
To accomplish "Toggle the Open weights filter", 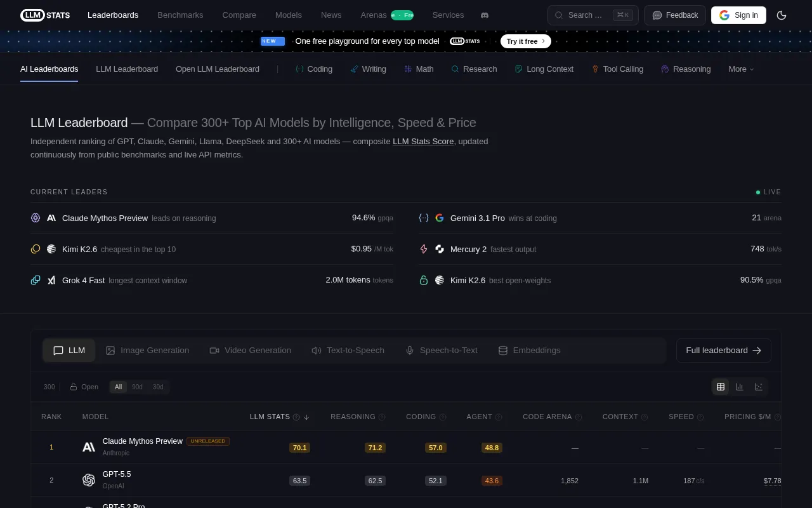I will 84,387.
